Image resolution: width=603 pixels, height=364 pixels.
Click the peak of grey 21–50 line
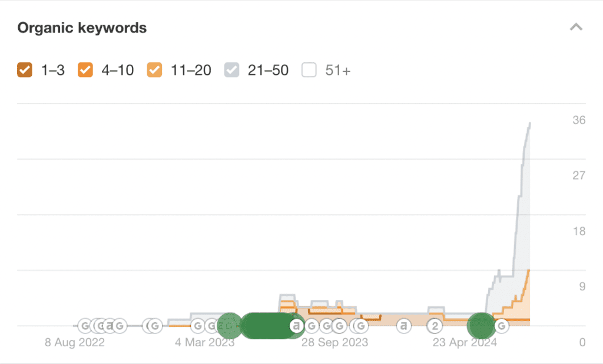tap(530, 124)
